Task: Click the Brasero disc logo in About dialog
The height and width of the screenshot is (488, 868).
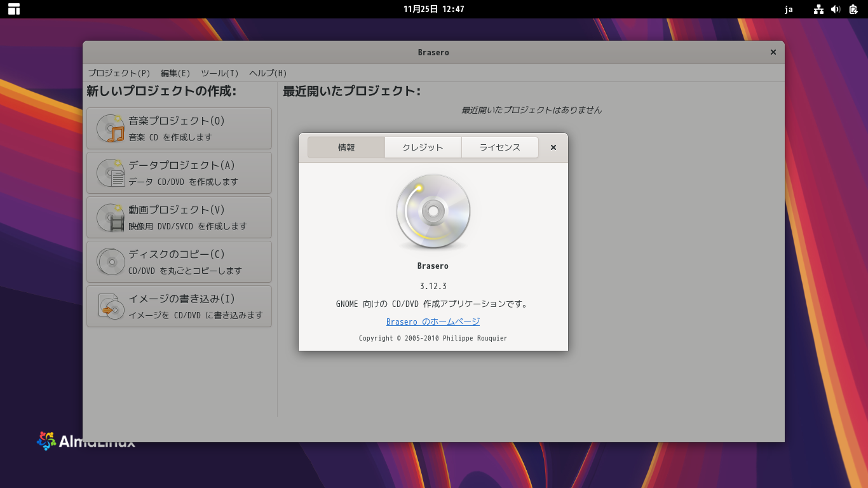Action: point(433,212)
